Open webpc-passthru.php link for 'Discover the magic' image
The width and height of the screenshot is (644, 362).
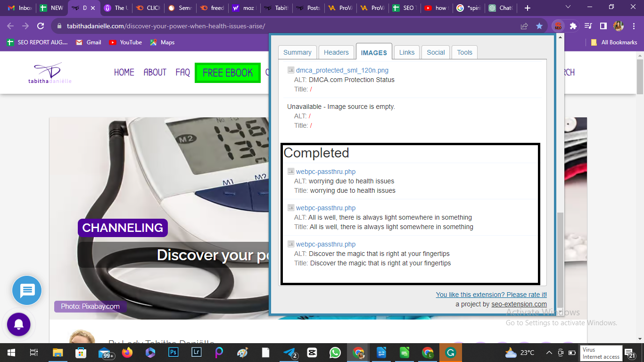(326, 244)
